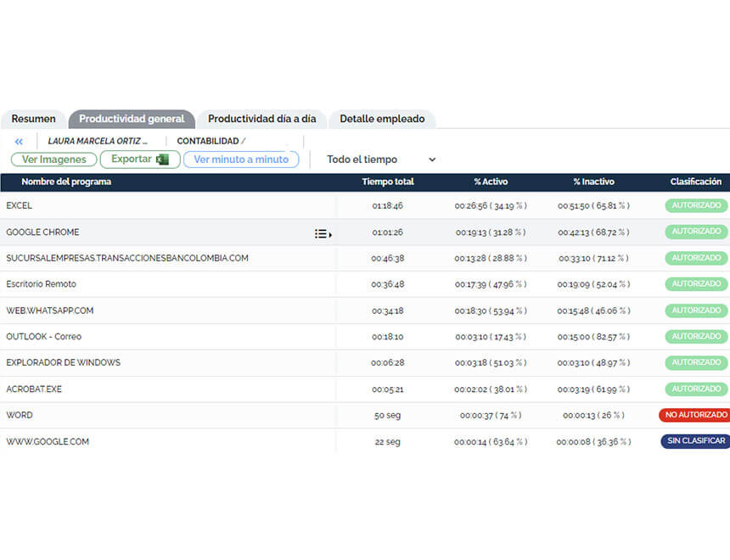Click the Excel icon on Exportar
The height and width of the screenshot is (560, 730).
coord(163,160)
